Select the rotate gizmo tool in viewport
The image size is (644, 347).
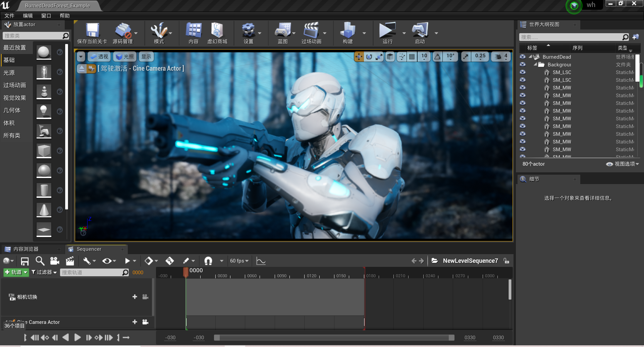point(369,57)
